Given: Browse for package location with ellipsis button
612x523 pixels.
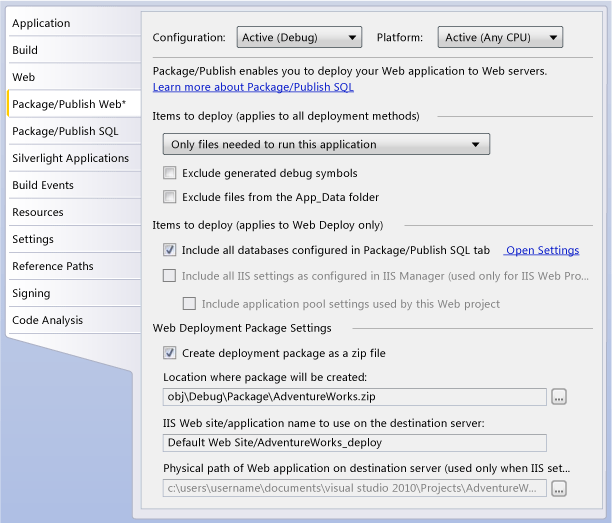Looking at the screenshot, I should 559,397.
